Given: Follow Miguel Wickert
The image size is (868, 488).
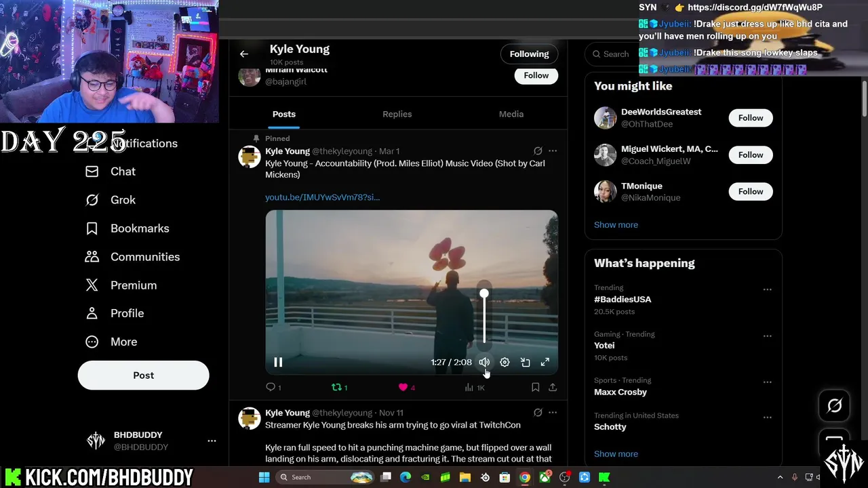Looking at the screenshot, I should click(751, 155).
